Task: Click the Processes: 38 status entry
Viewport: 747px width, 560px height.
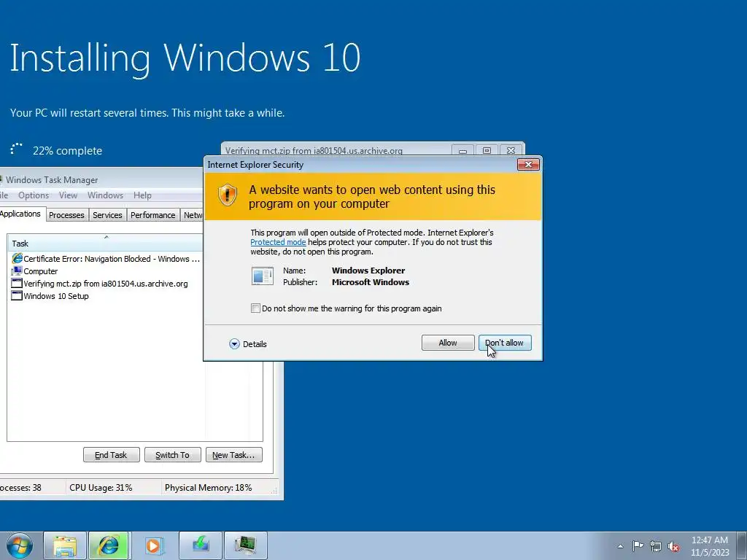Action: (20, 488)
